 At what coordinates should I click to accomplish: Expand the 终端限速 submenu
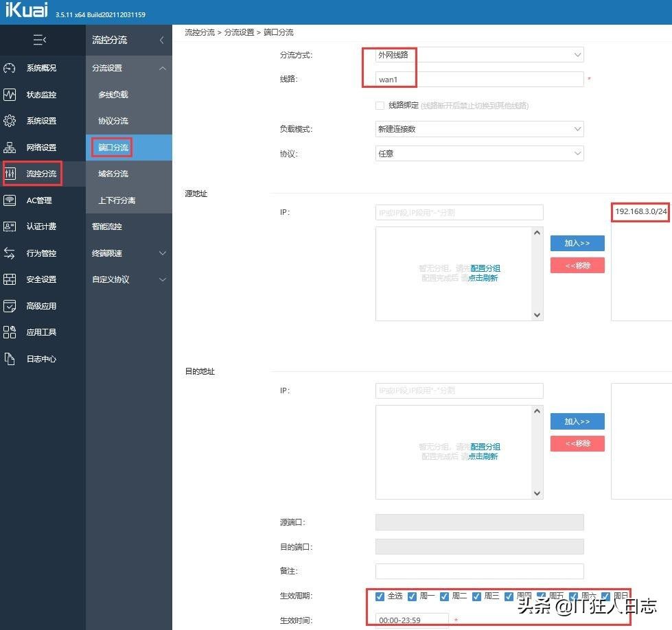[x=128, y=253]
